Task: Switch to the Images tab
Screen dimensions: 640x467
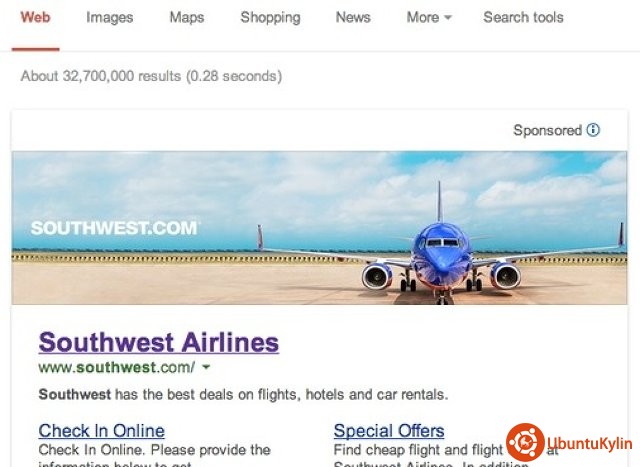Action: coord(109,18)
